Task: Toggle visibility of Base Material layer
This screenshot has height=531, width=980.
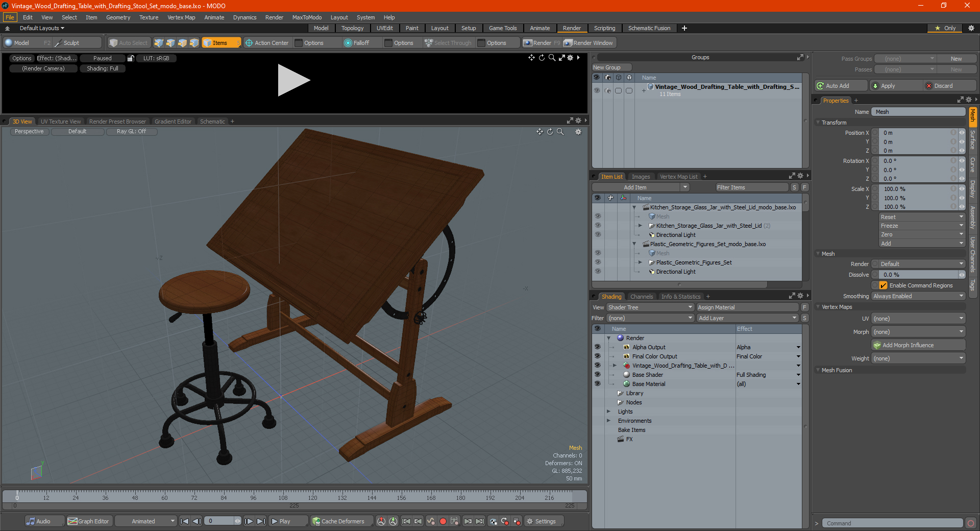Action: pyautogui.click(x=597, y=384)
